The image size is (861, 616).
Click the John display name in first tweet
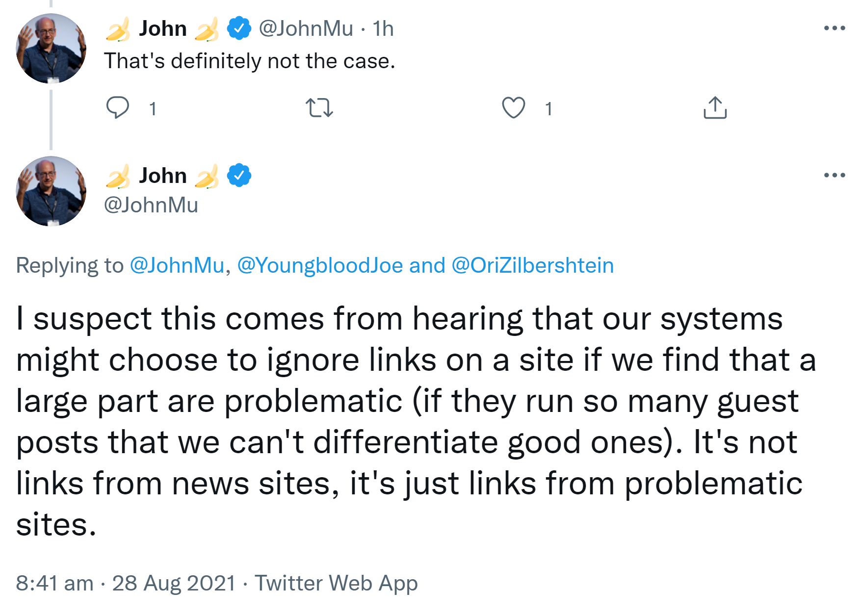[162, 28]
